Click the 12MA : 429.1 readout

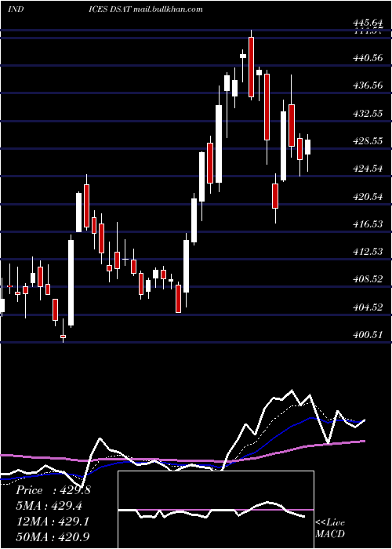[53, 521]
